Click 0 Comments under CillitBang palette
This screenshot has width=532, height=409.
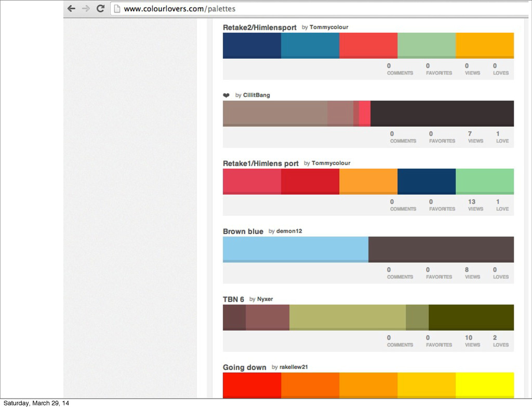click(x=403, y=137)
